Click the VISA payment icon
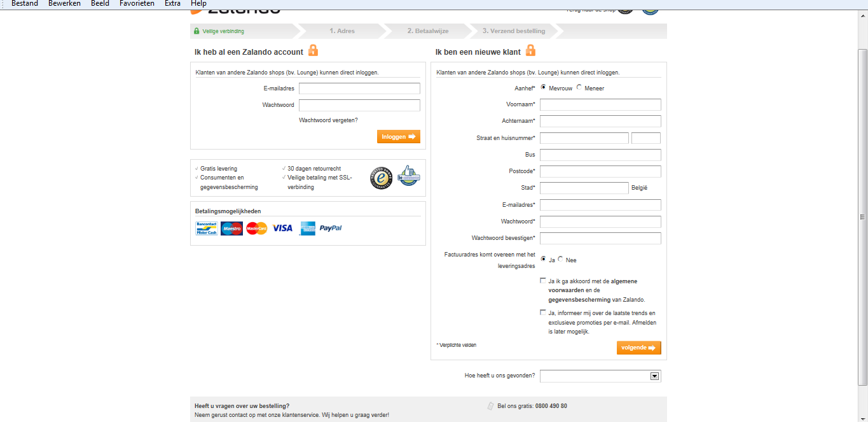Viewport: 868px width, 422px height. tap(282, 228)
